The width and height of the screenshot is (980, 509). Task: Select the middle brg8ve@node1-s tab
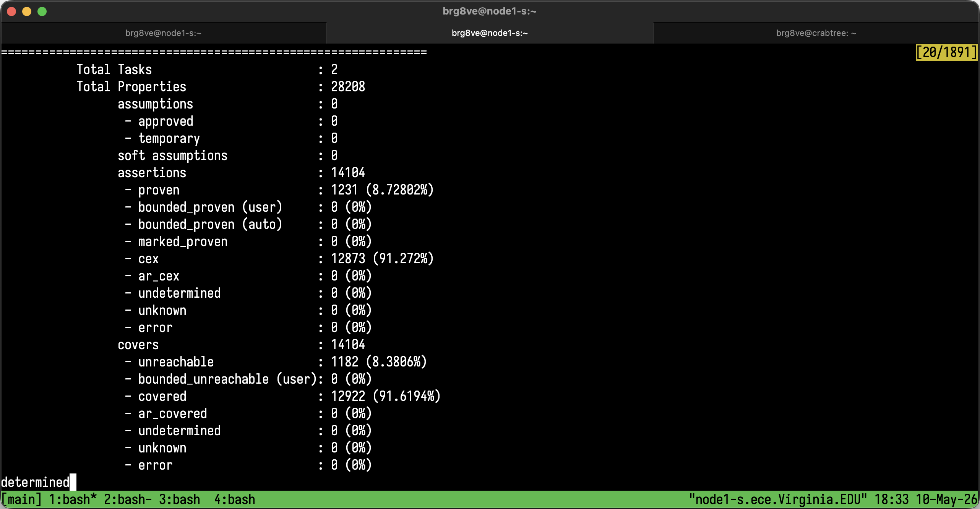(490, 33)
